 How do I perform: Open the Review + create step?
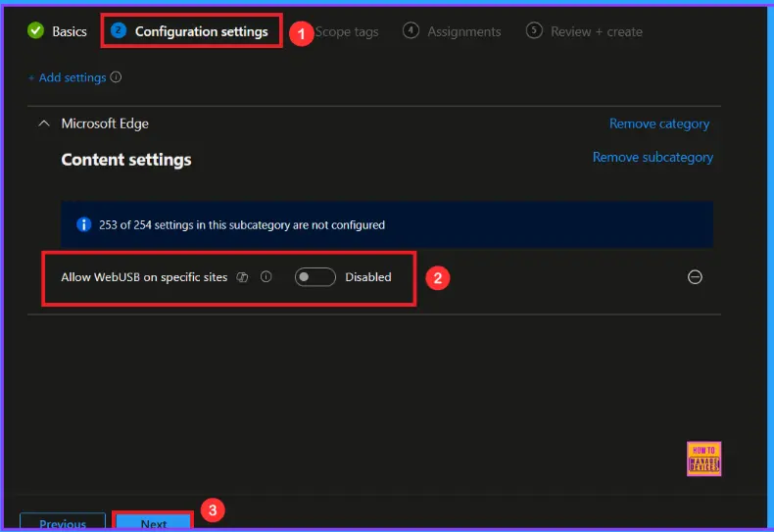(584, 31)
